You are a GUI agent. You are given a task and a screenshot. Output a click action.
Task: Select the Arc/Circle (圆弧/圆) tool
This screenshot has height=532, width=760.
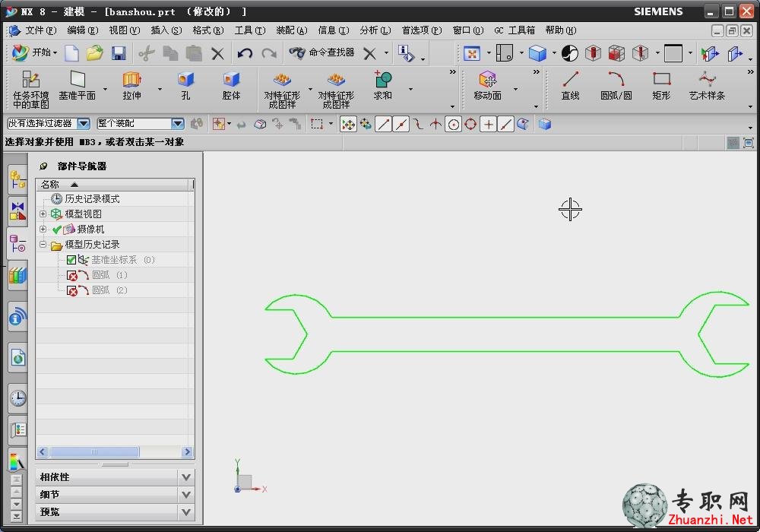coord(616,86)
